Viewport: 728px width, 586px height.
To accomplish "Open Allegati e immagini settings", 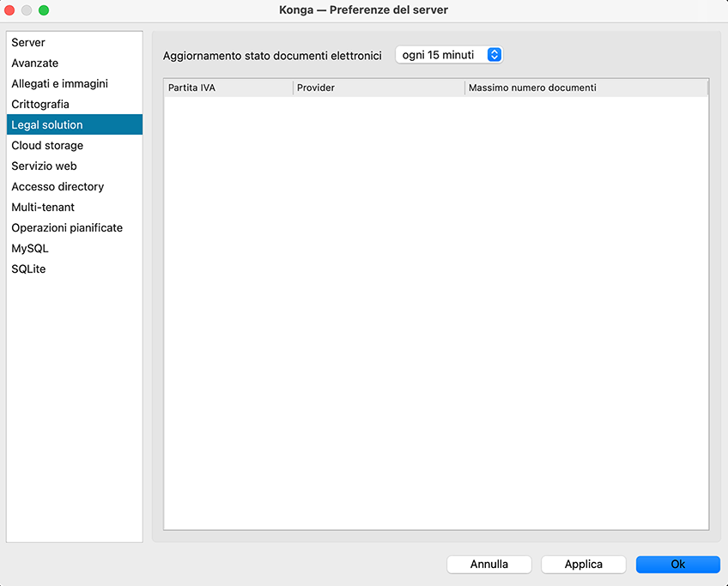I will [59, 84].
